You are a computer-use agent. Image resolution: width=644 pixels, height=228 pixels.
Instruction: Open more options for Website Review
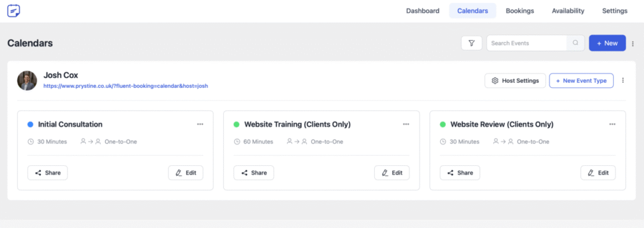click(613, 124)
